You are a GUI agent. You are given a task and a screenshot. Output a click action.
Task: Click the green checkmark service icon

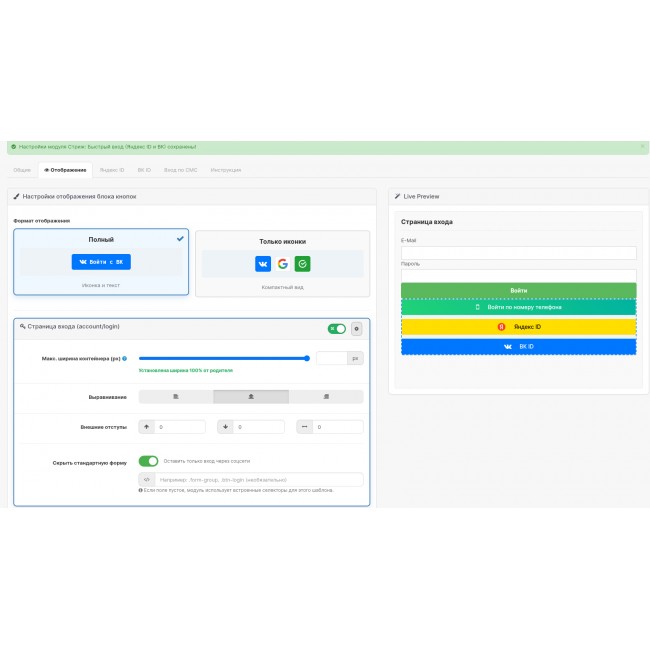click(x=302, y=264)
